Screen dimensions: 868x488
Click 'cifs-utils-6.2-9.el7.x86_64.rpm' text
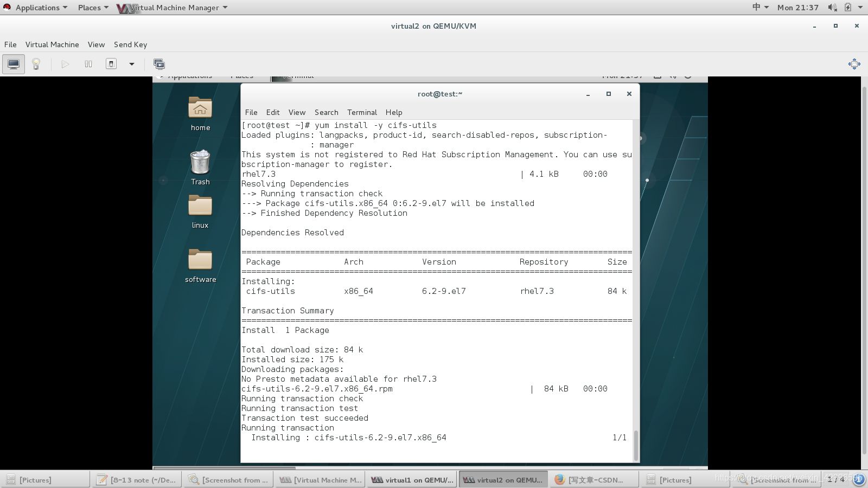pos(317,389)
